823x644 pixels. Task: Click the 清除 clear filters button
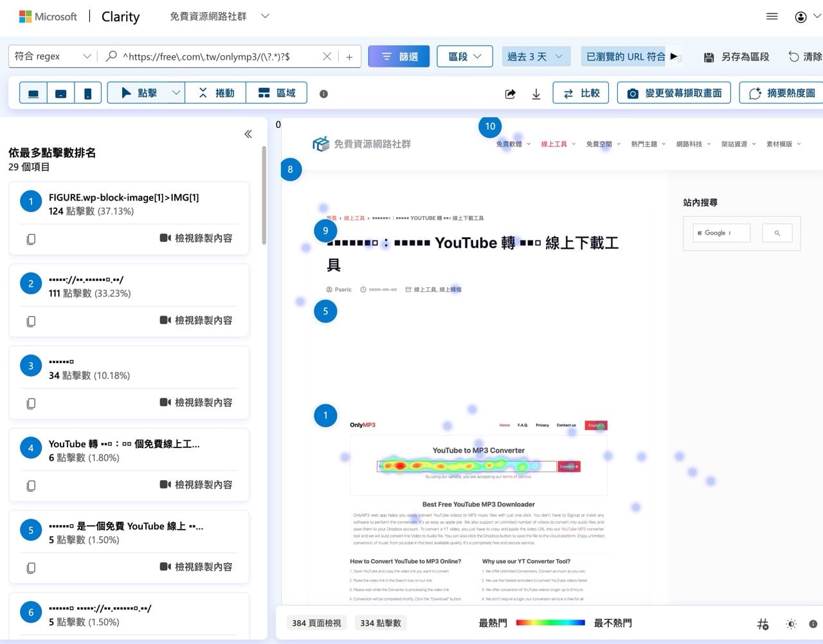[x=806, y=57]
